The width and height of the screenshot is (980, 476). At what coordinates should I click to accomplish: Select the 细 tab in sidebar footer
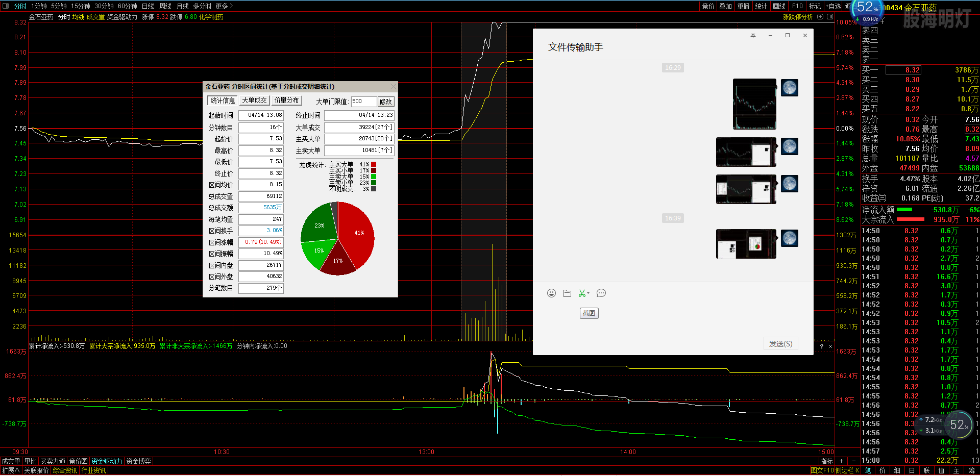click(x=897, y=470)
